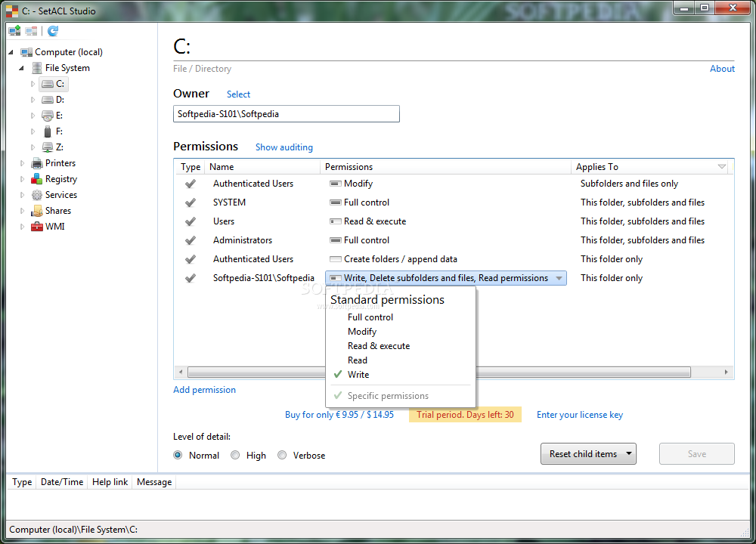Viewport: 756px width, 544px height.
Task: Click the File System icon in tree
Action: (36, 68)
